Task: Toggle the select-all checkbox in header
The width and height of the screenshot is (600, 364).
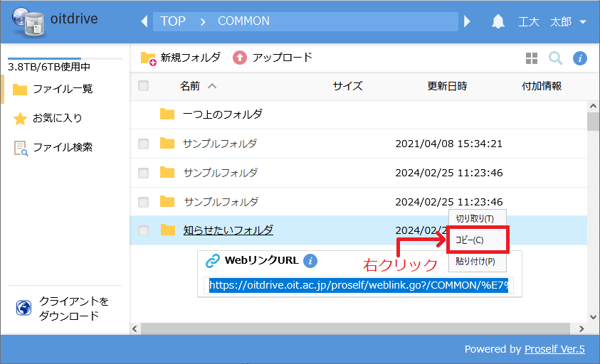Action: tap(144, 86)
